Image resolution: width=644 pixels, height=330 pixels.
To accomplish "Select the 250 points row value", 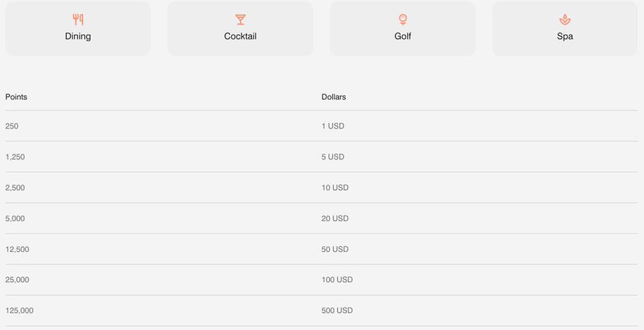I will pyautogui.click(x=12, y=126).
